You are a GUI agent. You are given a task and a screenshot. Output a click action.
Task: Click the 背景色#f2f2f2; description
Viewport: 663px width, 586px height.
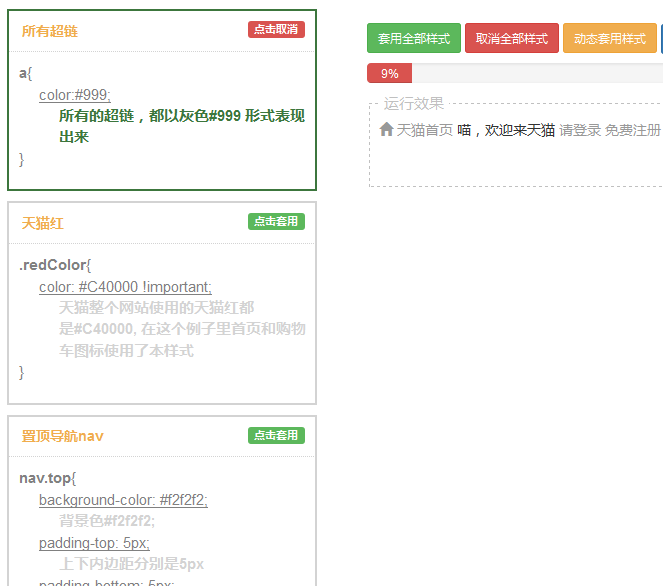(x=107, y=521)
